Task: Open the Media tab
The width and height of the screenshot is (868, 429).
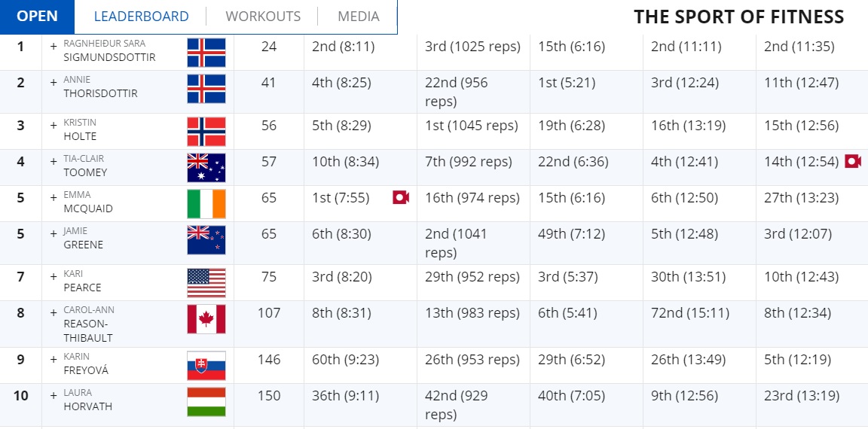Action: pos(359,17)
